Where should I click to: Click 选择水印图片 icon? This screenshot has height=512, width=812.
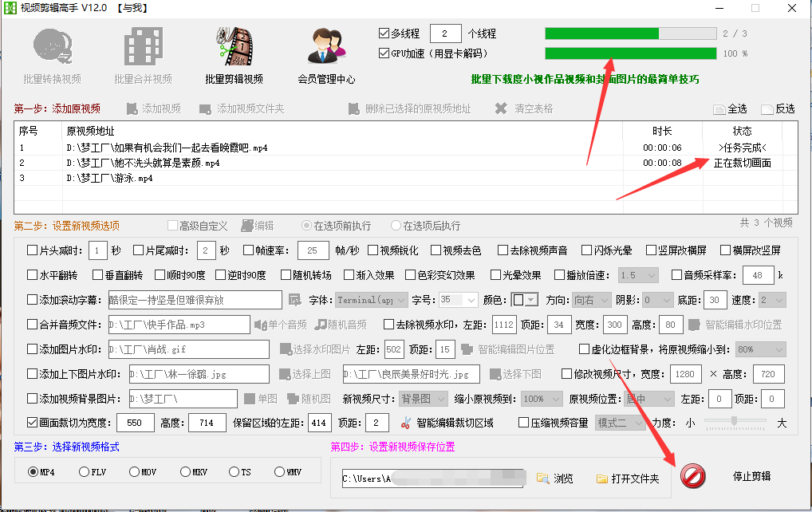286,349
